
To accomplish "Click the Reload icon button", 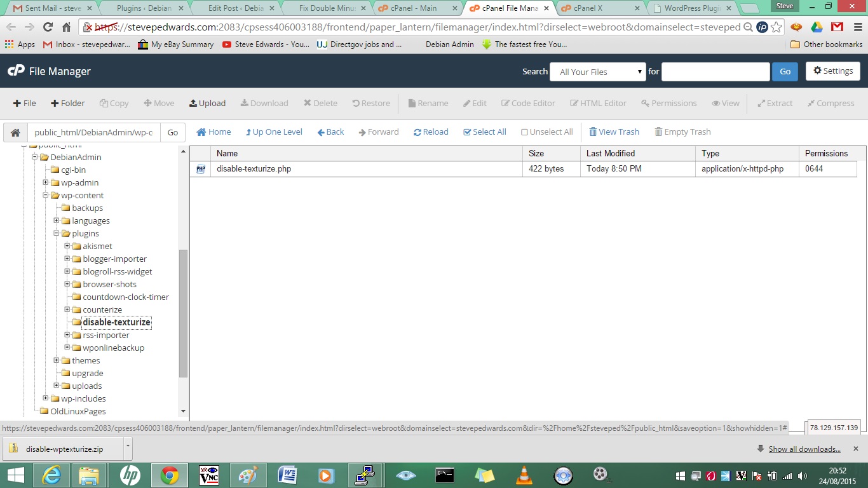I will [x=431, y=132].
